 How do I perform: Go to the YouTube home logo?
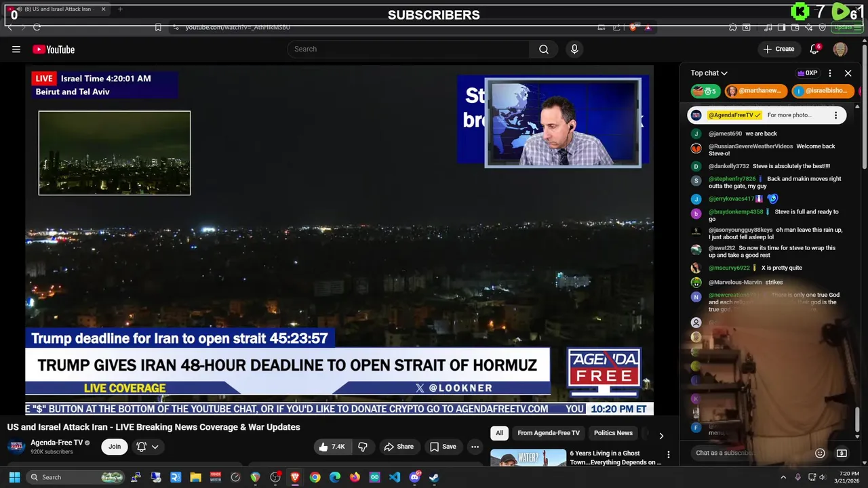54,49
